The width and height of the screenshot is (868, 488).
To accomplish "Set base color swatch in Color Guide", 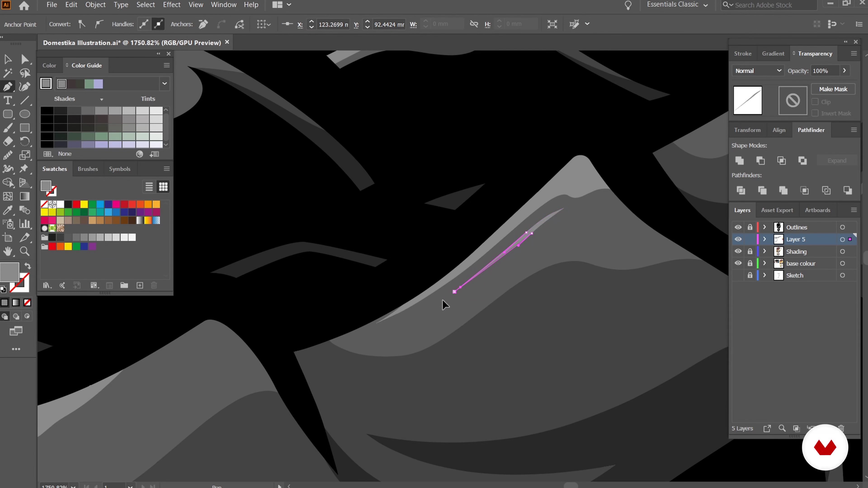I will [x=46, y=84].
